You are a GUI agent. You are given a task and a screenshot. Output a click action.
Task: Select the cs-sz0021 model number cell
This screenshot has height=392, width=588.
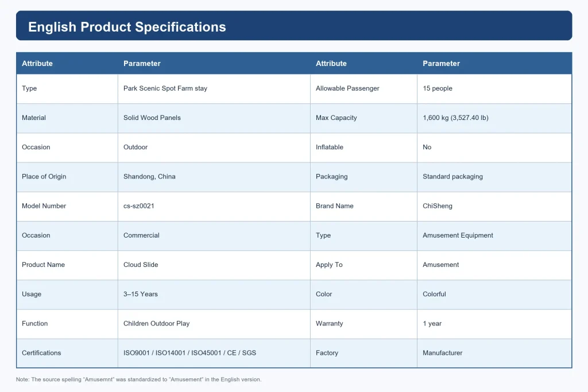[x=214, y=206]
